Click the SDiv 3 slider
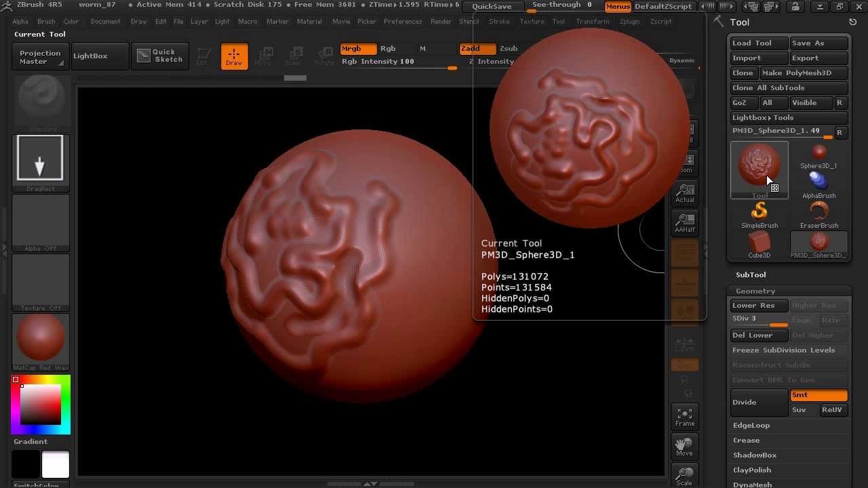The height and width of the screenshot is (488, 868). tap(759, 320)
